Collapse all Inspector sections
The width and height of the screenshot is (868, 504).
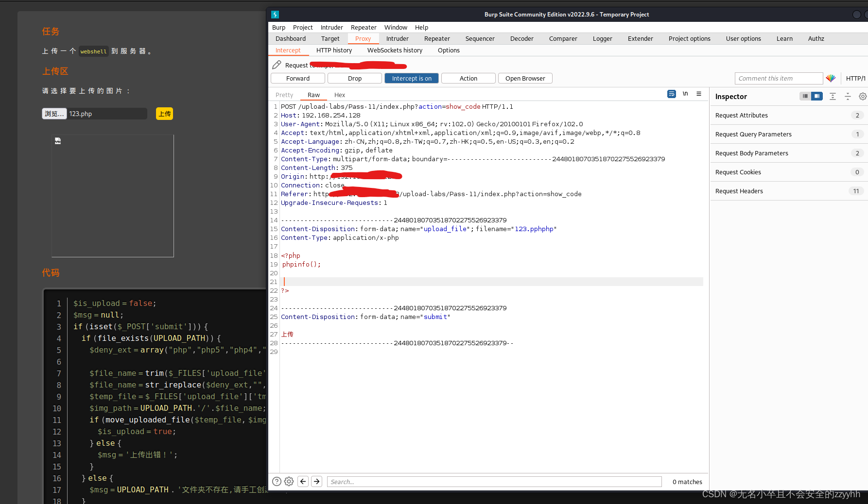pos(848,96)
